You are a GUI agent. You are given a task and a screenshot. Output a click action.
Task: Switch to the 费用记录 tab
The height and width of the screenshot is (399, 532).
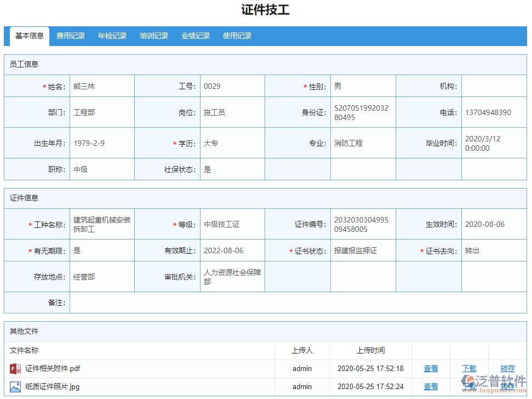click(71, 36)
